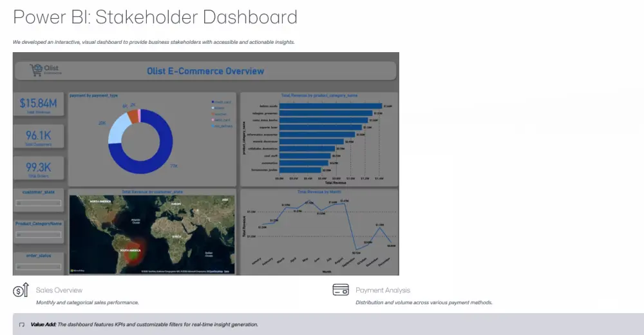
Task: Click 'Monthly and categorical sales performance' text
Action: coord(88,303)
